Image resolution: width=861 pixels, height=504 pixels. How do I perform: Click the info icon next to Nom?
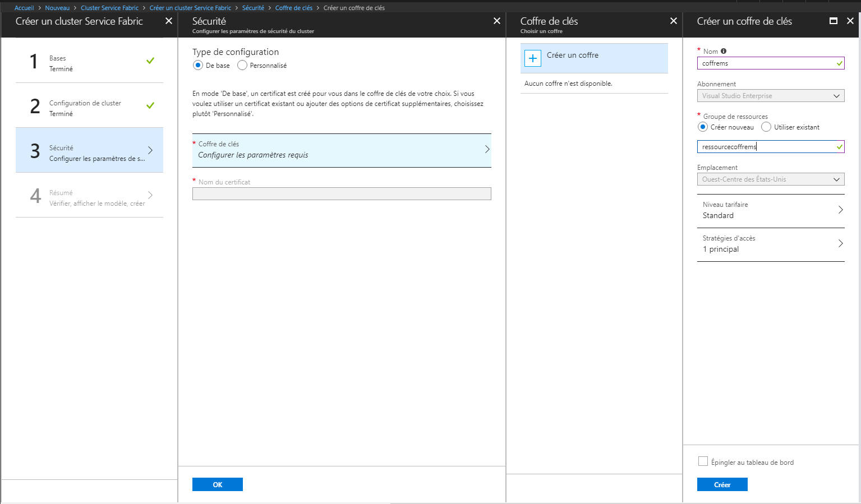[724, 51]
